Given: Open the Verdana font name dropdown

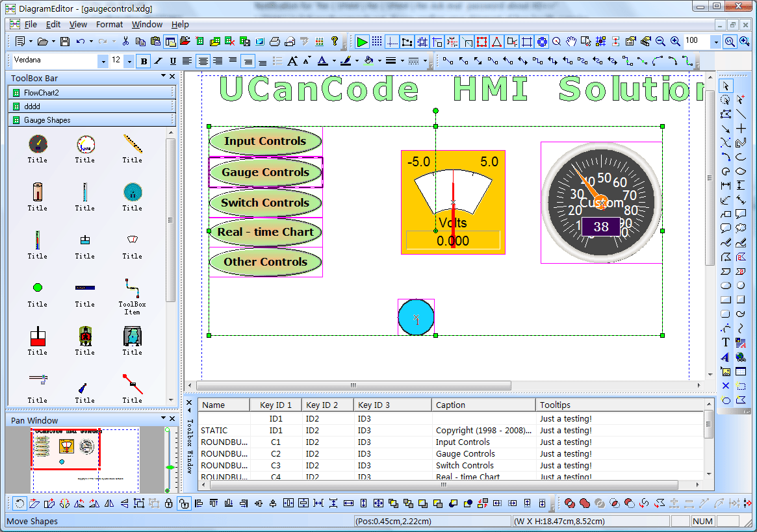Looking at the screenshot, I should [103, 61].
